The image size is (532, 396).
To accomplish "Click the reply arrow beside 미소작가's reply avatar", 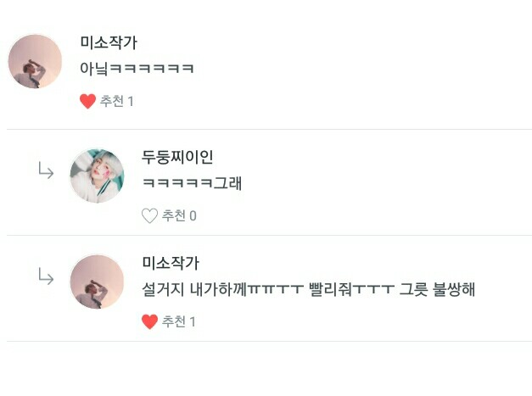I will coord(46,276).
